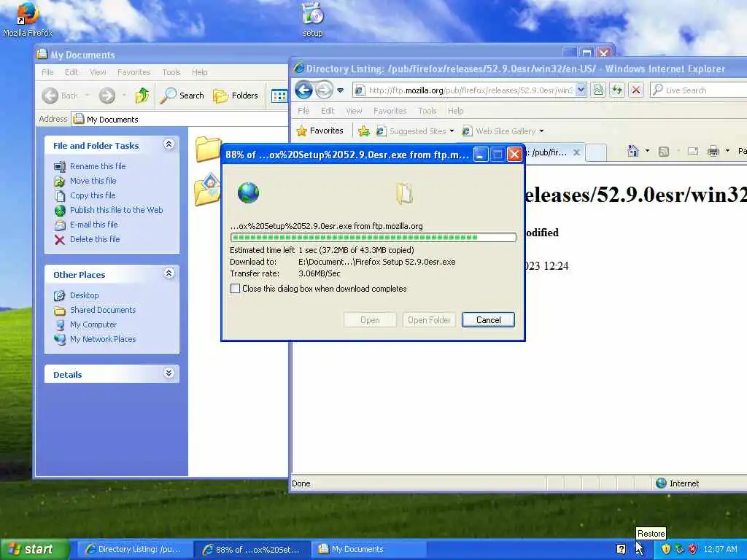Enable Close this dialog box when download completes
The height and width of the screenshot is (560, 747).
coord(235,289)
